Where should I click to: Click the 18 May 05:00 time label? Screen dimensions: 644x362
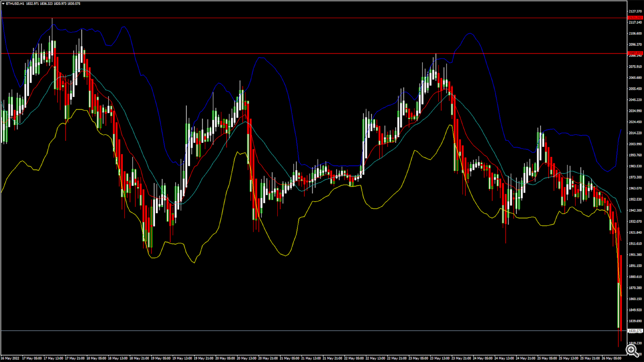(96, 358)
